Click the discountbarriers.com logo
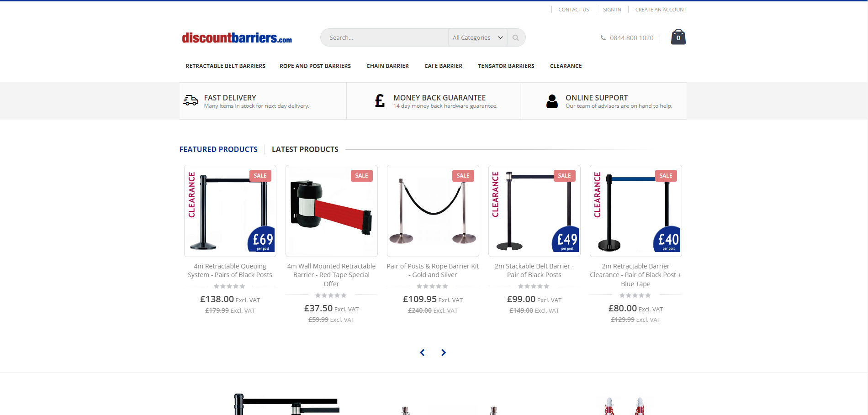Viewport: 868px width, 415px height. pyautogui.click(x=237, y=38)
